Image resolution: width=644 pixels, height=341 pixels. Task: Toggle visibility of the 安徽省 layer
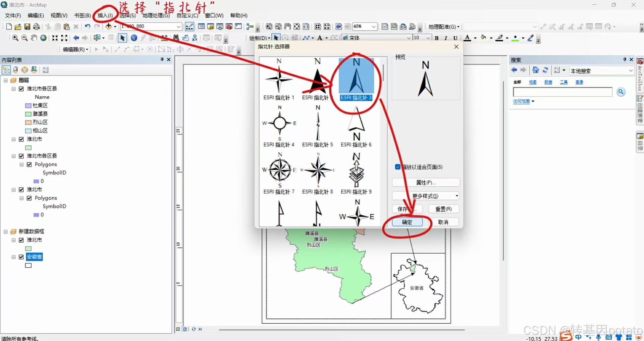point(21,257)
